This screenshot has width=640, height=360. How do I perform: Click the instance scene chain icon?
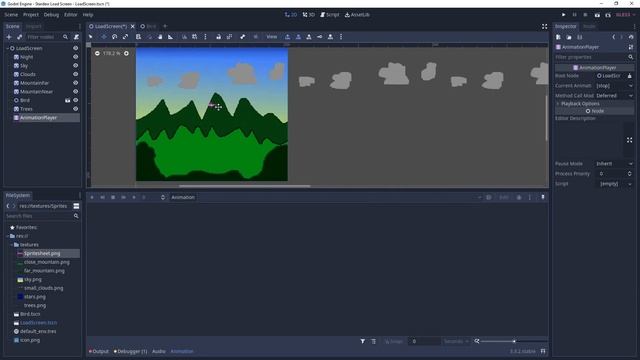coord(19,37)
